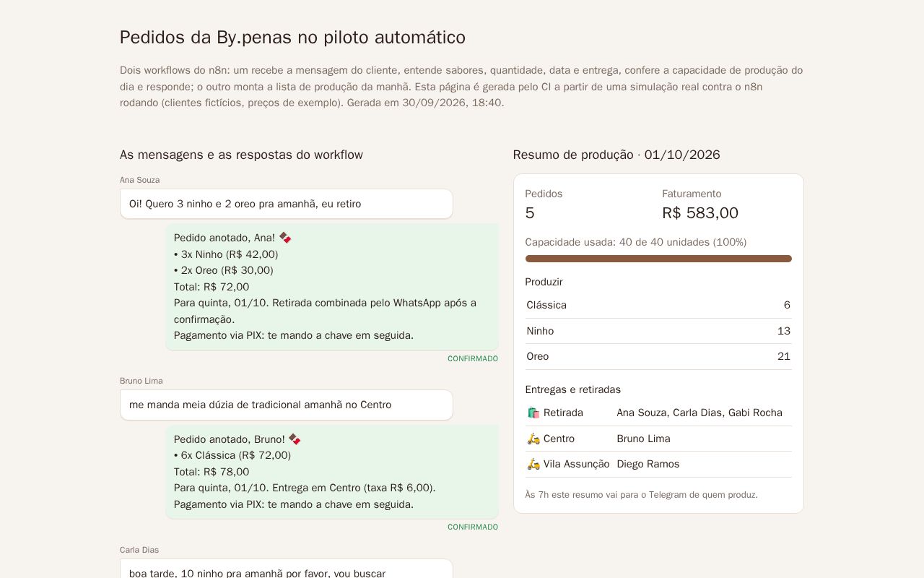Click the "Bruno Lima" sender label above his message

[141, 381]
